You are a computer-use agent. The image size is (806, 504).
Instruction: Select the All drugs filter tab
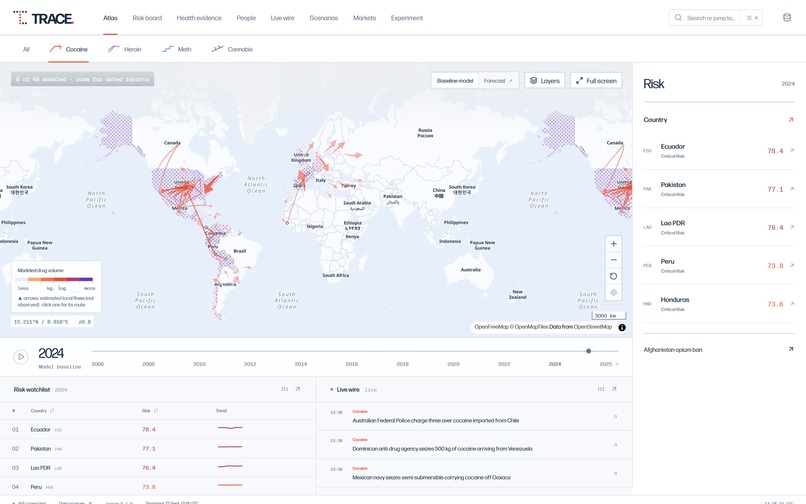coord(26,49)
